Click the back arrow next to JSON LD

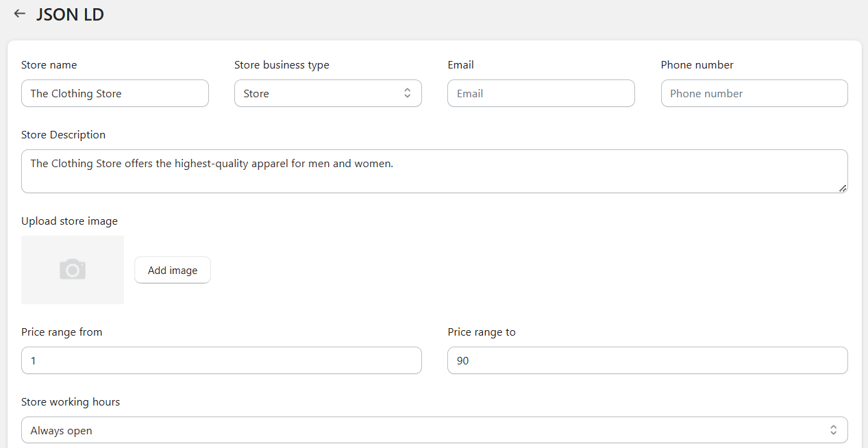tap(19, 14)
